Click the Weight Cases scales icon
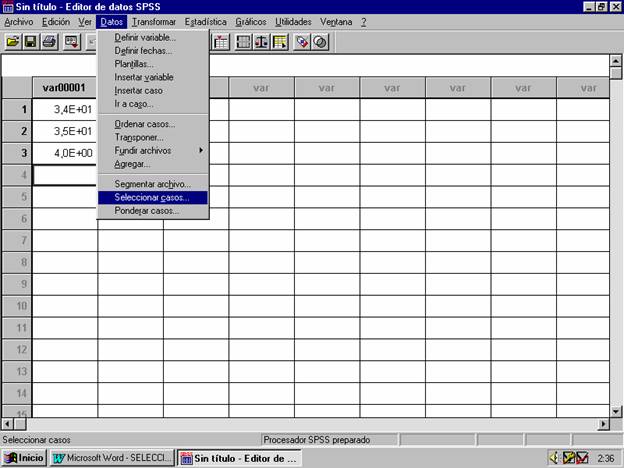The image size is (624, 468). [x=261, y=42]
